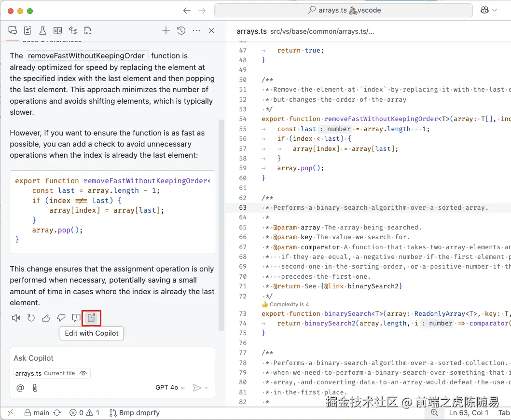Read response aloud speaker icon
The image size is (511, 420).
coord(16,318)
